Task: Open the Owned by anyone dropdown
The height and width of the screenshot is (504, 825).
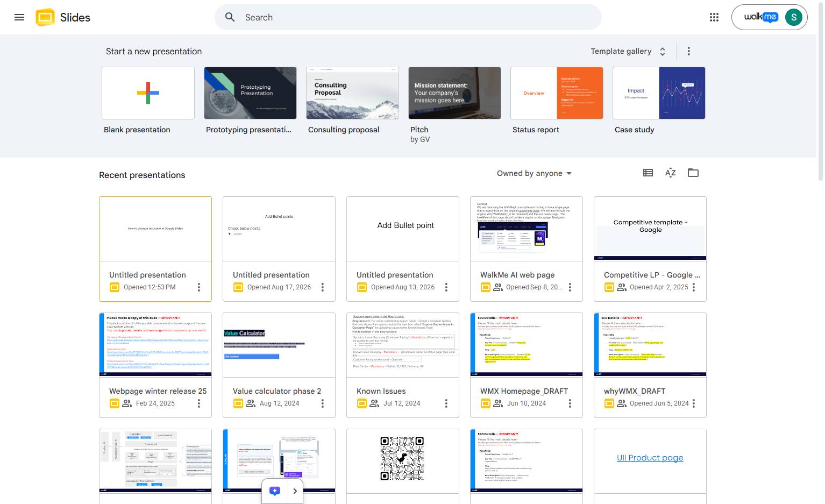Action: coord(534,173)
